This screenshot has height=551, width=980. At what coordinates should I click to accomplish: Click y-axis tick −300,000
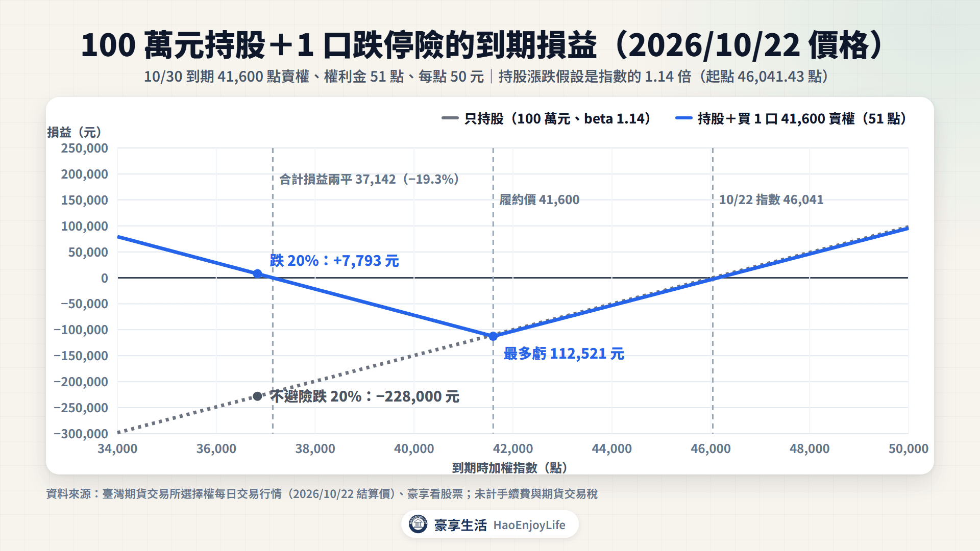pos(81,434)
